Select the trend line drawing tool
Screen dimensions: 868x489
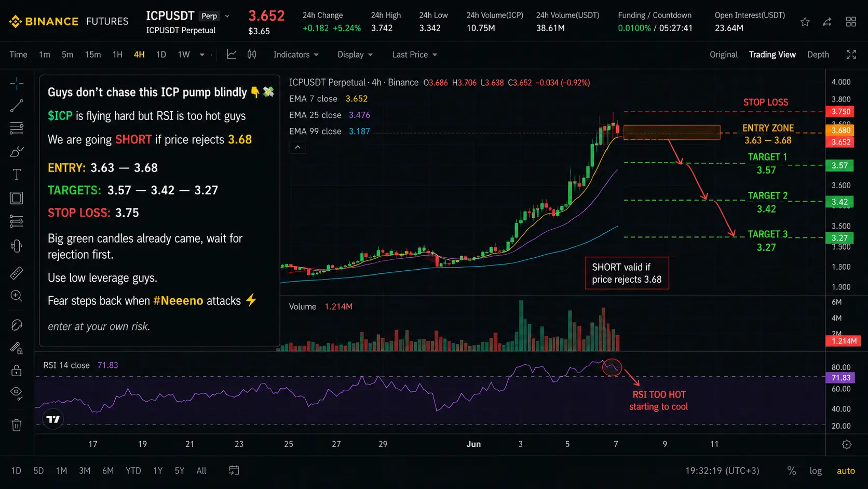pos(17,106)
